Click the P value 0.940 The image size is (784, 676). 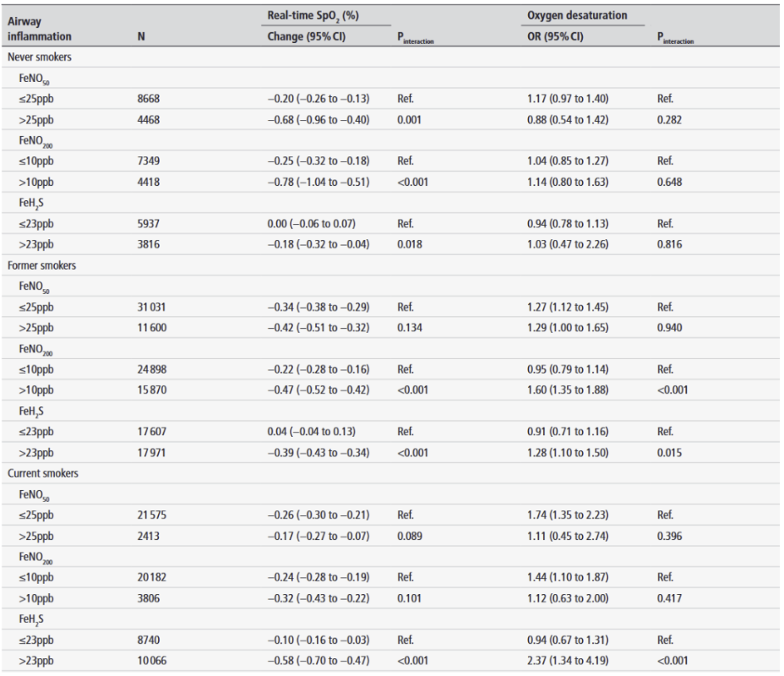pyautogui.click(x=670, y=328)
